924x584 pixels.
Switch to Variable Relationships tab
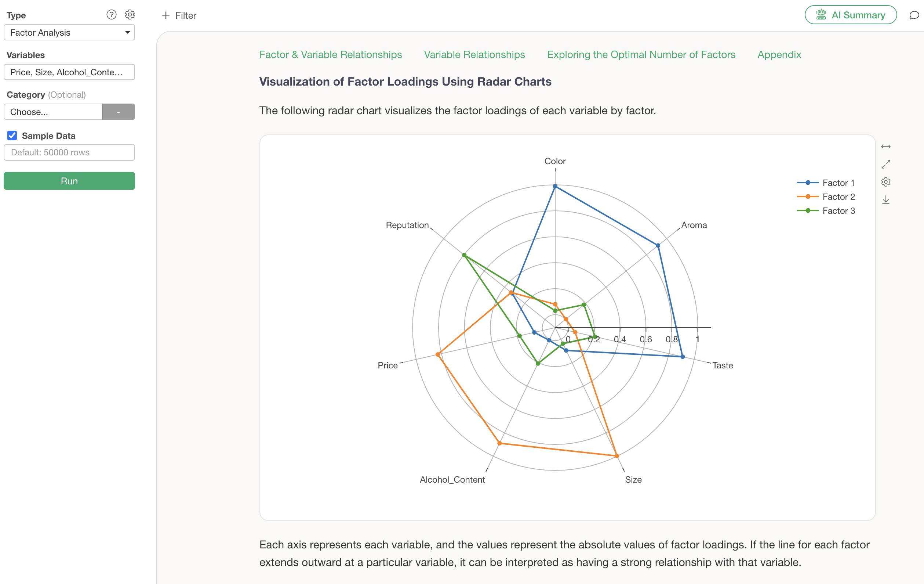[474, 54]
